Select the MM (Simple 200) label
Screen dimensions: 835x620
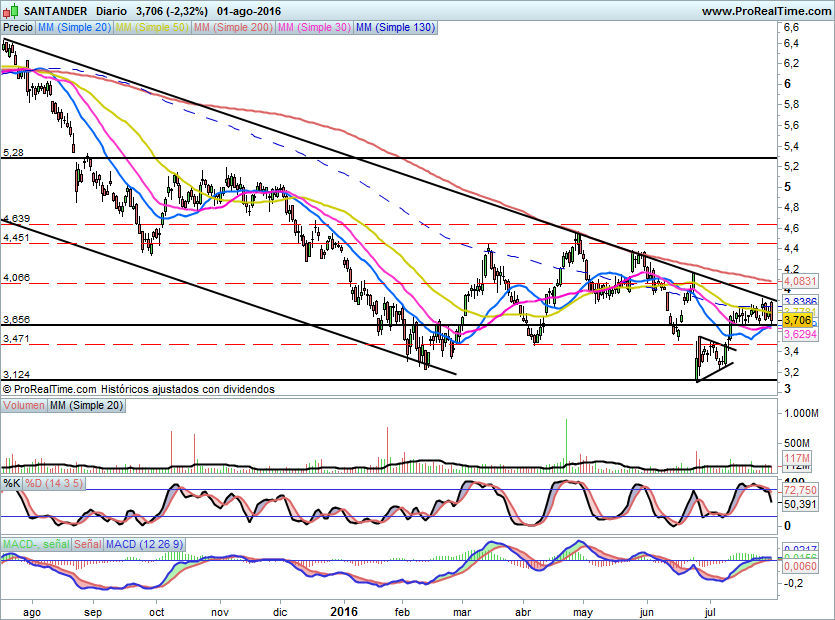233,27
